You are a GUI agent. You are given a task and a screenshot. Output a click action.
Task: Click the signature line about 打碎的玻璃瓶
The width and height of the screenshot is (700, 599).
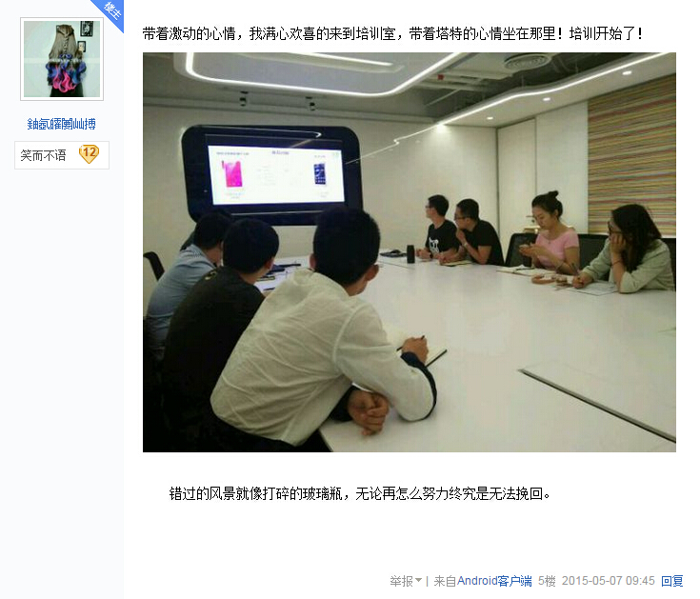click(x=360, y=493)
